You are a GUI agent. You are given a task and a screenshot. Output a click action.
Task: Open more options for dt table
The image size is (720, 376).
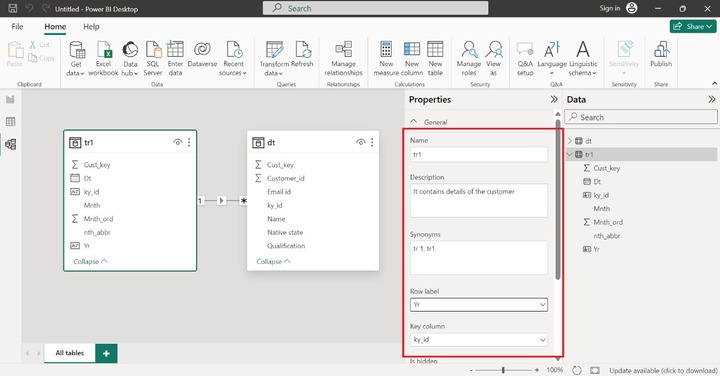(x=372, y=142)
